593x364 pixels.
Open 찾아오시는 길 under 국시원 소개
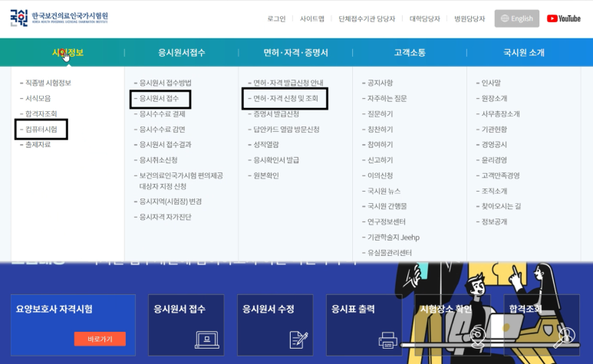501,206
